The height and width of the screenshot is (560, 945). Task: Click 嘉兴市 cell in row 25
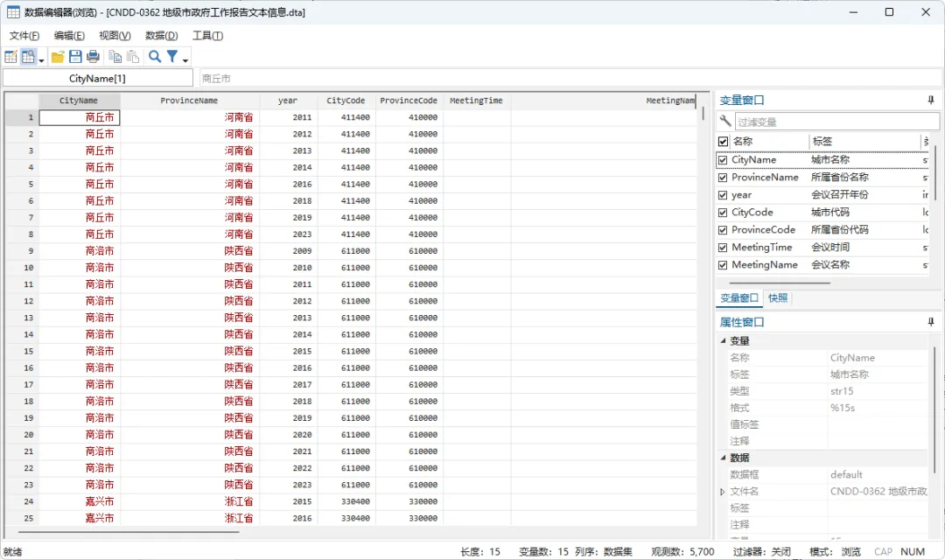[80, 518]
